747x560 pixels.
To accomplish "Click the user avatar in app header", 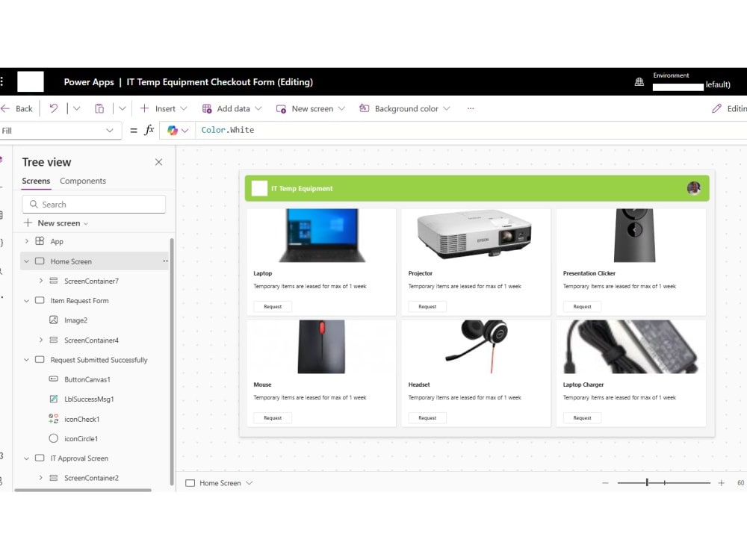I will coord(694,188).
